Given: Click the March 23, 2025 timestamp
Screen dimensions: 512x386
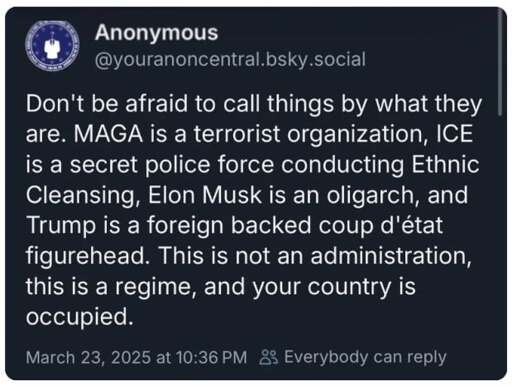Looking at the screenshot, I should [136, 357].
